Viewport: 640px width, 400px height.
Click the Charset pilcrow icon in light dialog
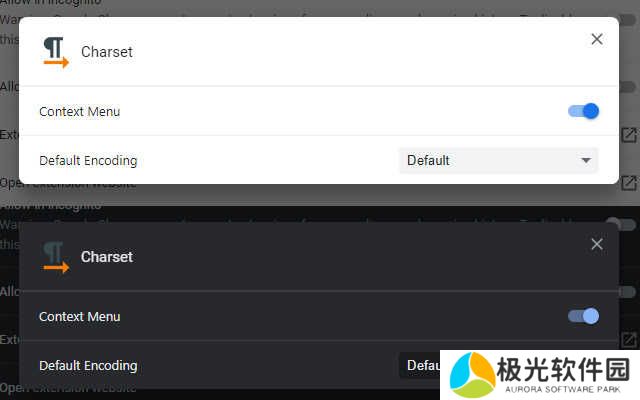click(x=56, y=52)
